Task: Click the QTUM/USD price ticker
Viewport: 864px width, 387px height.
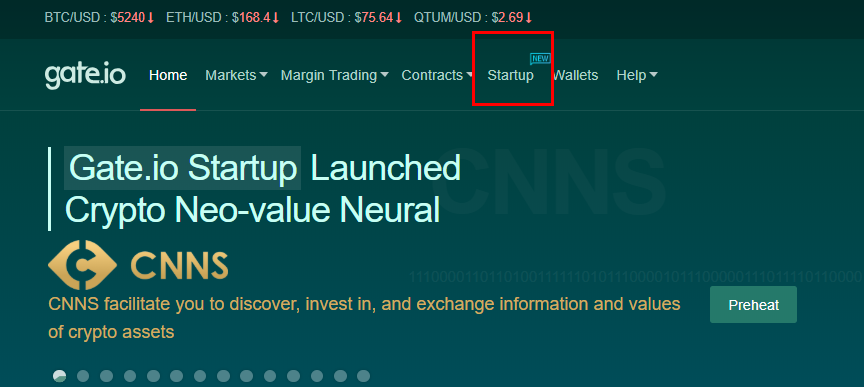Action: (x=473, y=18)
